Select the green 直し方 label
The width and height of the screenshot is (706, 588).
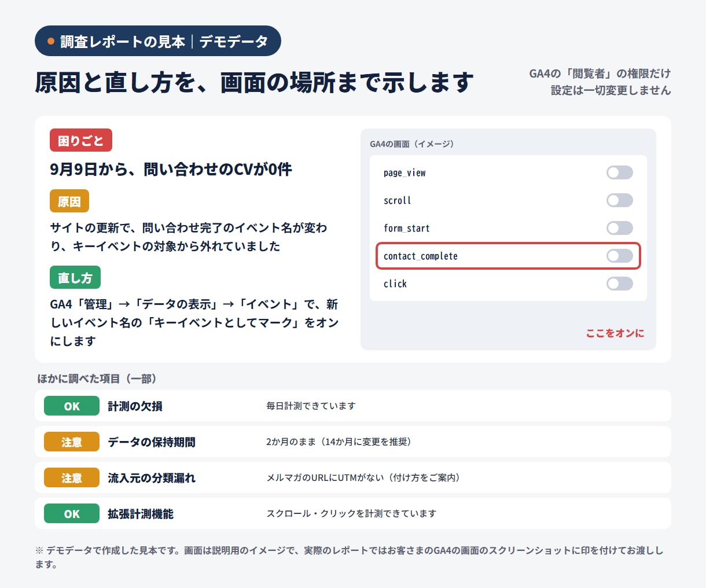[75, 277]
